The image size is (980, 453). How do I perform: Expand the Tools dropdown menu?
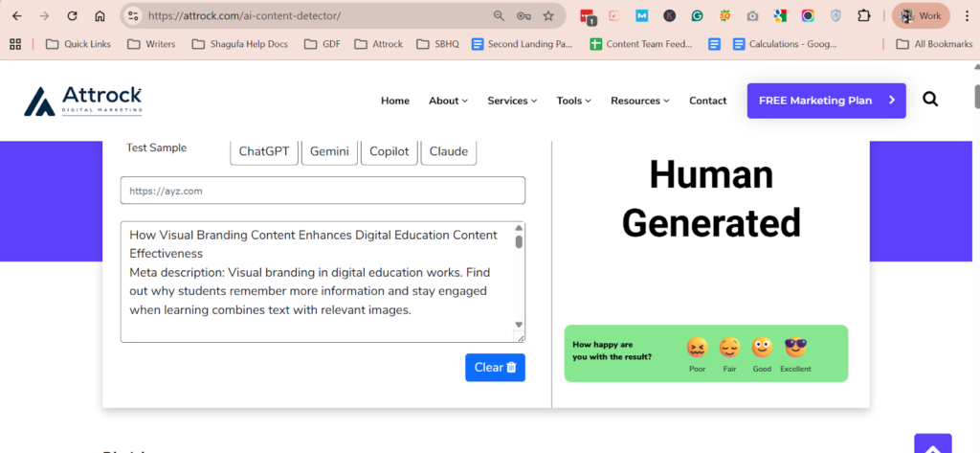tap(574, 101)
